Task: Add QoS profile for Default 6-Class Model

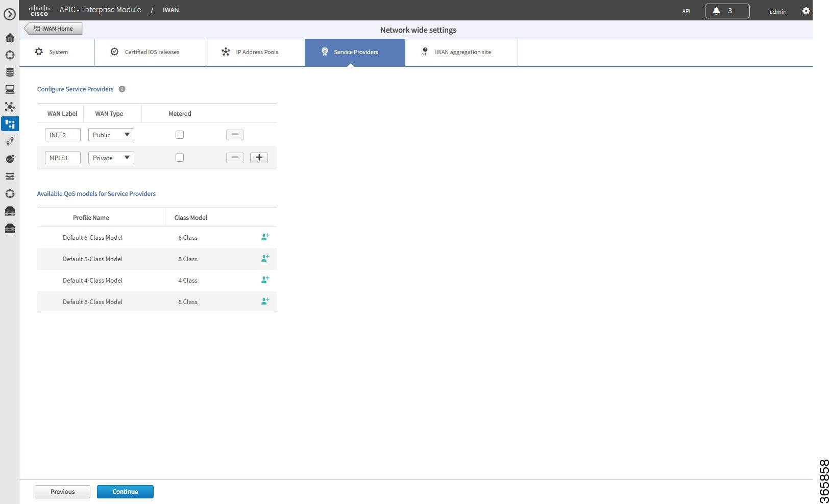Action: 265,237
